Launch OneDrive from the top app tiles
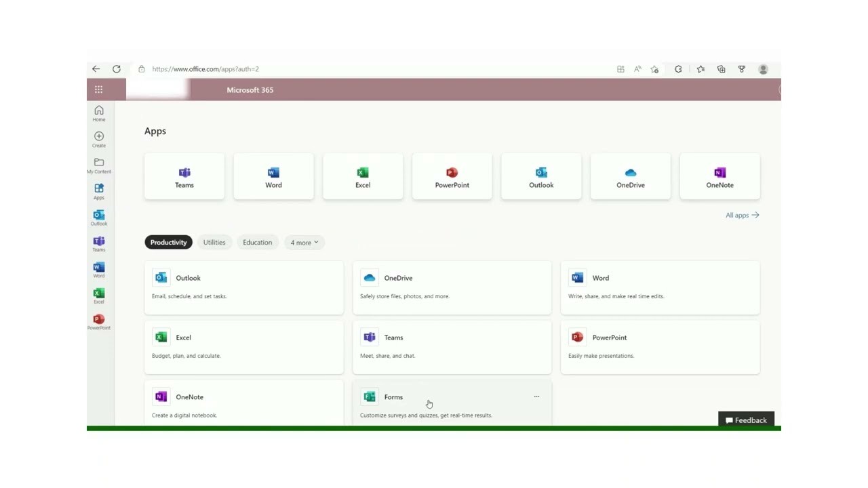This screenshot has width=868, height=488. (x=631, y=177)
